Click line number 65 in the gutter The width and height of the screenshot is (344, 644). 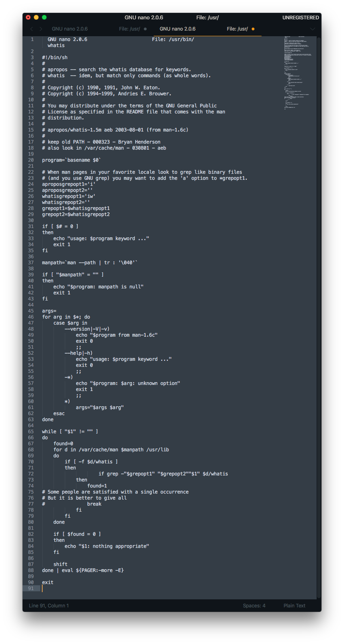coord(31,432)
